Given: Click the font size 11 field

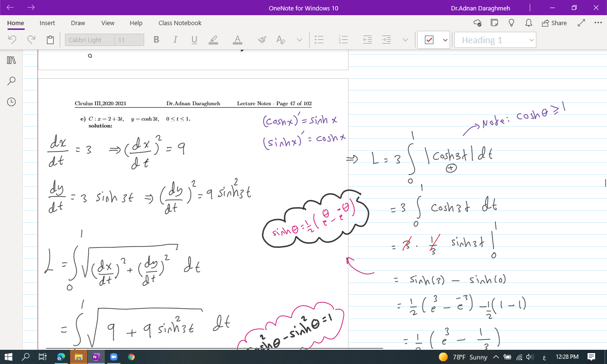Looking at the screenshot, I should tap(129, 40).
